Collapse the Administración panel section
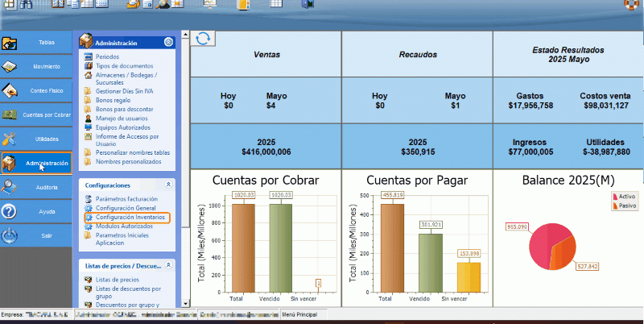 (168, 42)
